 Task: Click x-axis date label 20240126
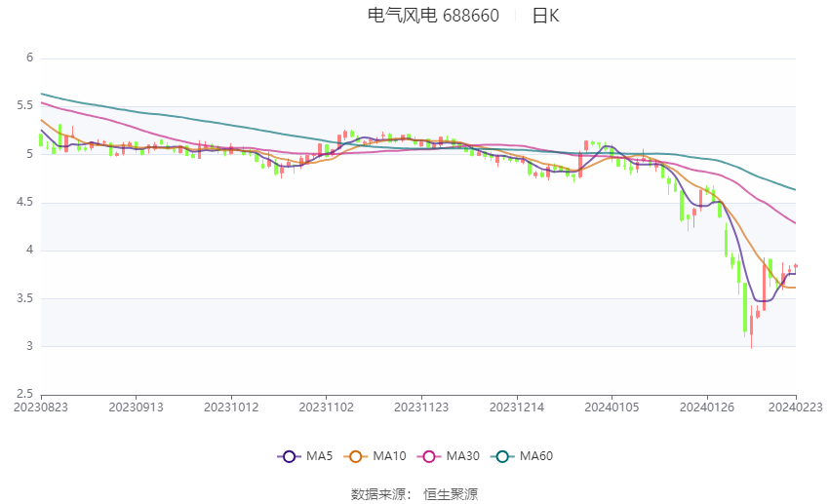(x=707, y=407)
